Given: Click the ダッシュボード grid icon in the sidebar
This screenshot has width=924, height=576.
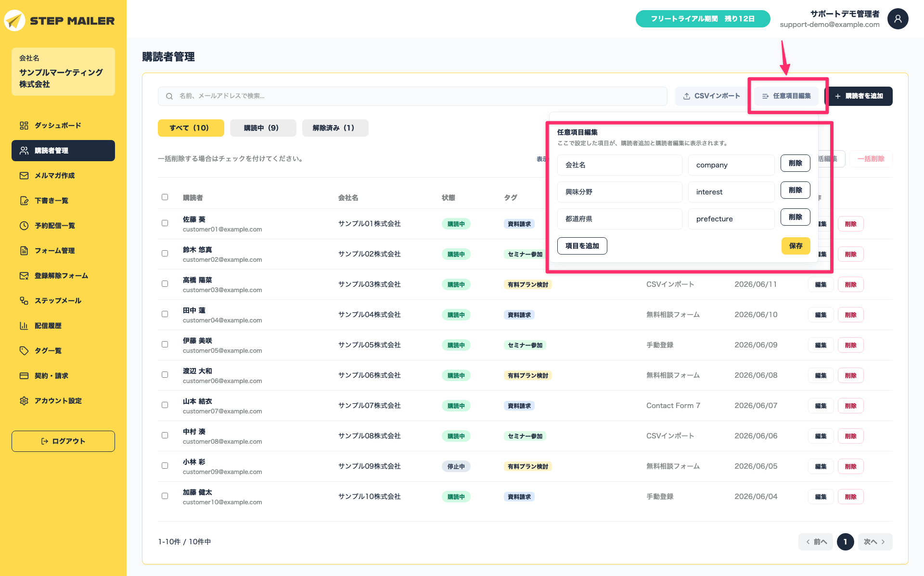Looking at the screenshot, I should pyautogui.click(x=24, y=126).
